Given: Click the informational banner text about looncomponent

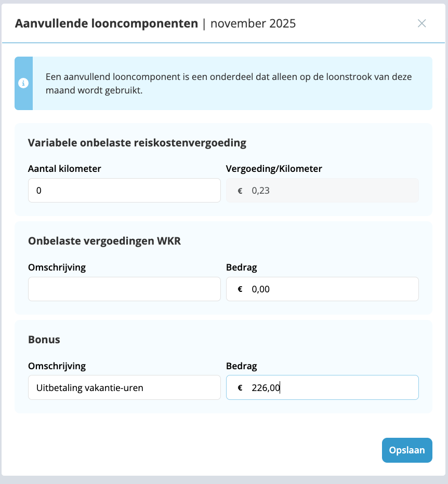Looking at the screenshot, I should point(229,83).
